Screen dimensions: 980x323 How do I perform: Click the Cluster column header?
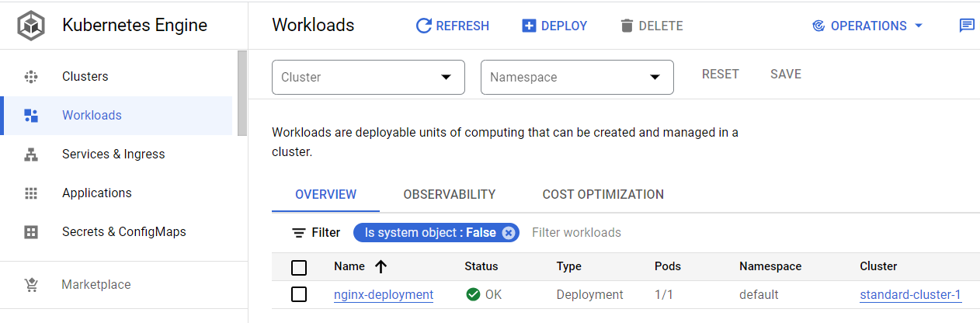pyautogui.click(x=878, y=266)
